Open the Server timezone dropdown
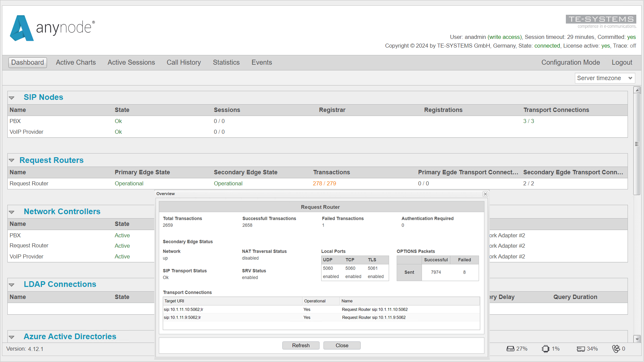This screenshot has width=644, height=362. pyautogui.click(x=605, y=78)
